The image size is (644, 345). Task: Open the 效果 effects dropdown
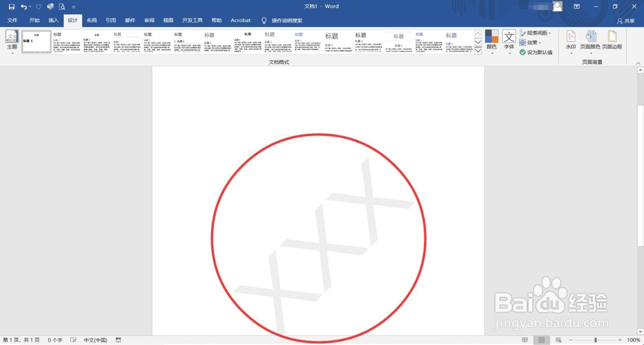pyautogui.click(x=530, y=42)
